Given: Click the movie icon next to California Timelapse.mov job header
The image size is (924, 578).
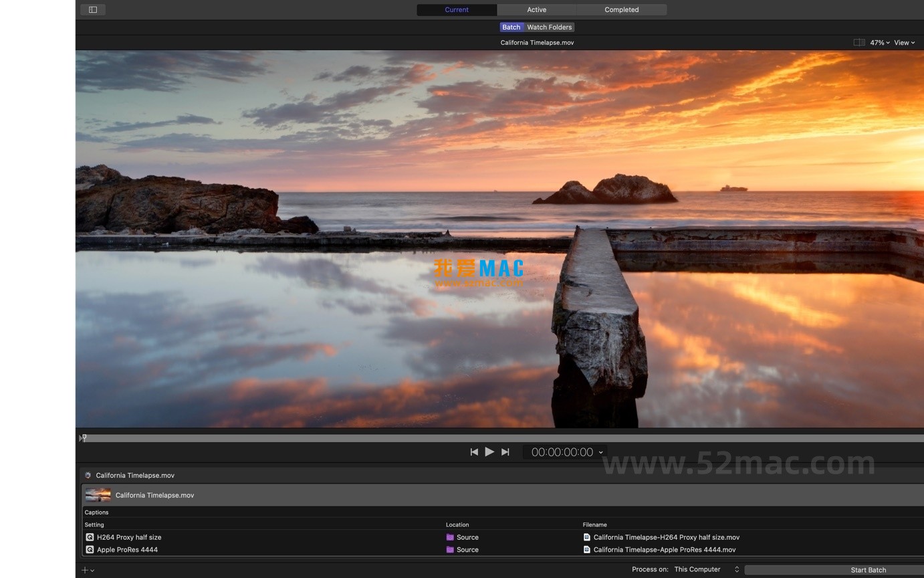Looking at the screenshot, I should point(88,475).
